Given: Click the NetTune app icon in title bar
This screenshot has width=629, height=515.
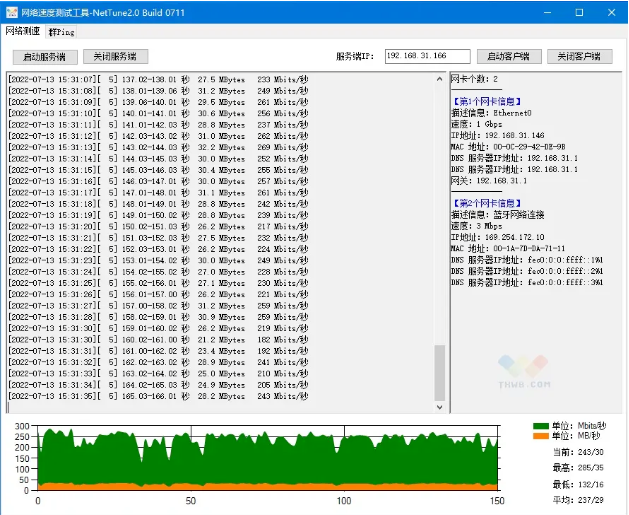Looking at the screenshot, I should click(x=12, y=12).
